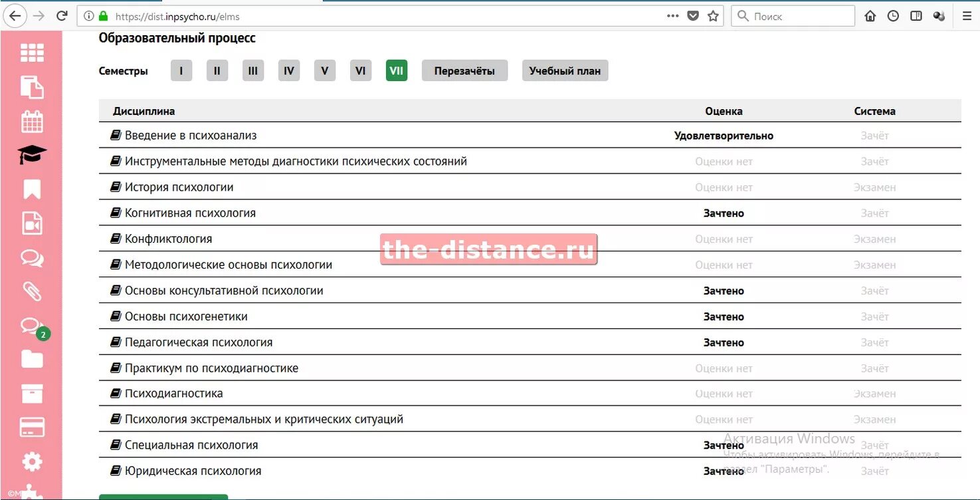Go to browser home page icon

click(x=870, y=16)
